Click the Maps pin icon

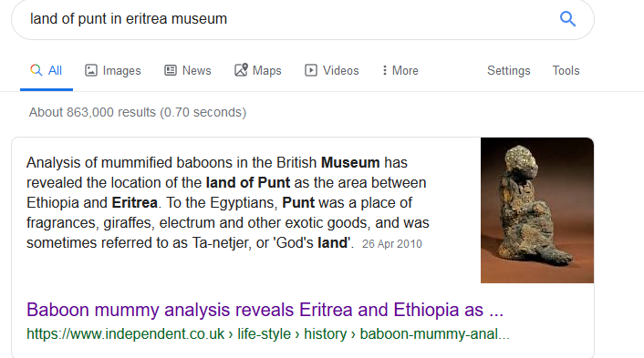coord(241,70)
